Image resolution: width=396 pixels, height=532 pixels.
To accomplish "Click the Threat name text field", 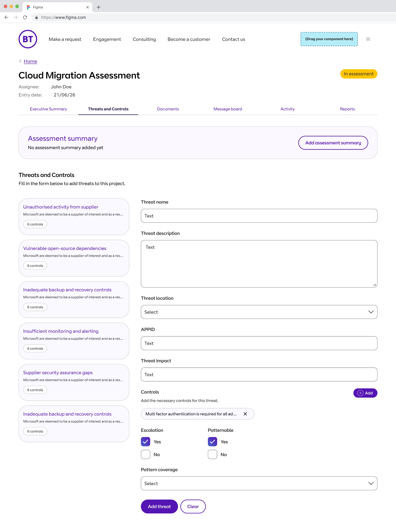I will pyautogui.click(x=259, y=216).
